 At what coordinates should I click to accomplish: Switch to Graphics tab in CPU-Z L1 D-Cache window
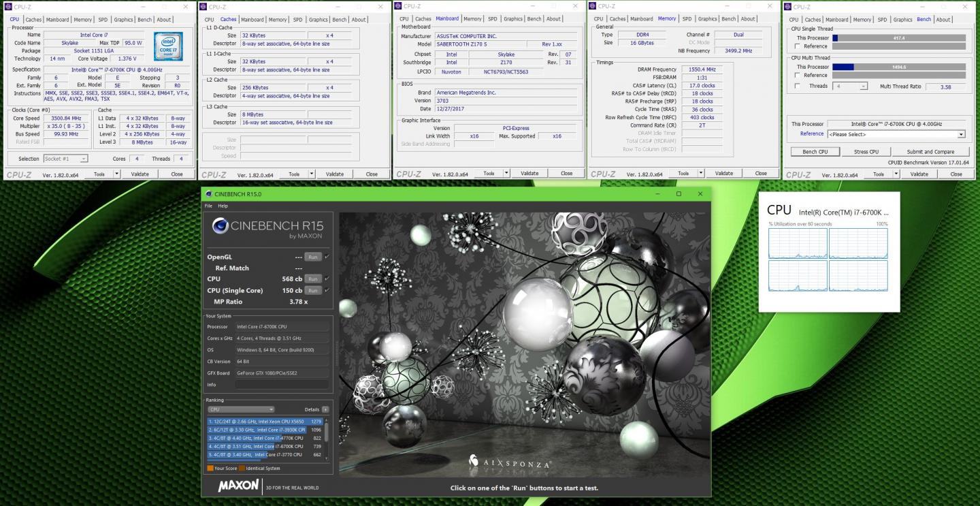(318, 20)
